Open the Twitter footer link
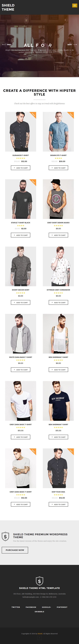The width and height of the screenshot is (79, 644). click(x=16, y=607)
